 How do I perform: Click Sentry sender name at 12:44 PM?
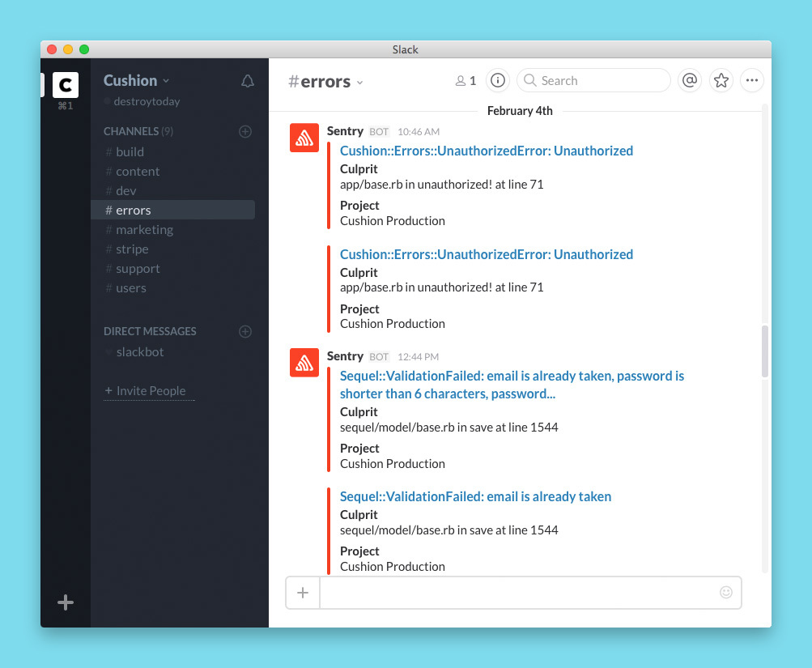(345, 356)
